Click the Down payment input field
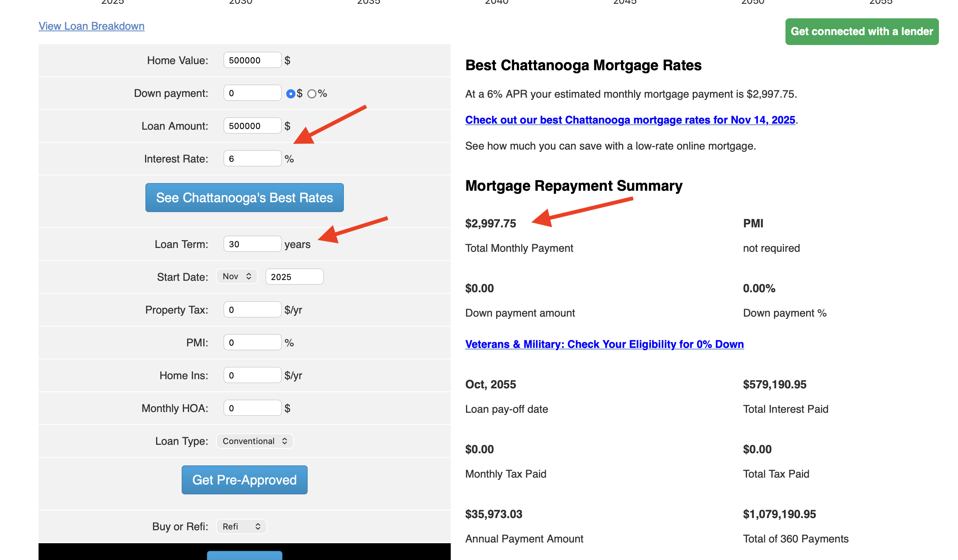The width and height of the screenshot is (958, 560). [x=252, y=93]
